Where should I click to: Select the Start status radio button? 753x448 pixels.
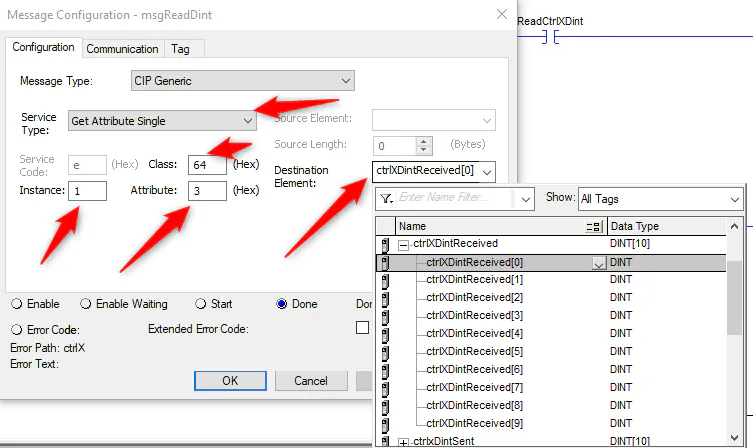click(x=200, y=304)
